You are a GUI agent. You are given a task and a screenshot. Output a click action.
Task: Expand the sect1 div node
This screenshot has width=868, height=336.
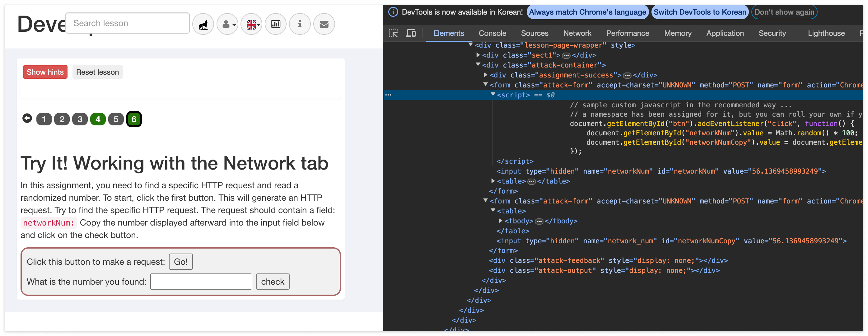click(478, 55)
